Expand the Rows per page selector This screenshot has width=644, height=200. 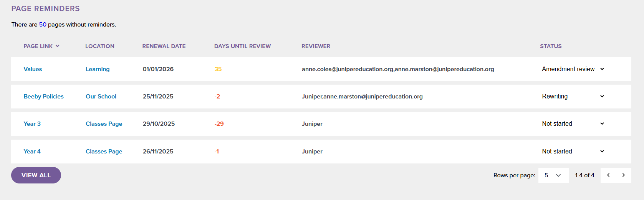pyautogui.click(x=553, y=175)
